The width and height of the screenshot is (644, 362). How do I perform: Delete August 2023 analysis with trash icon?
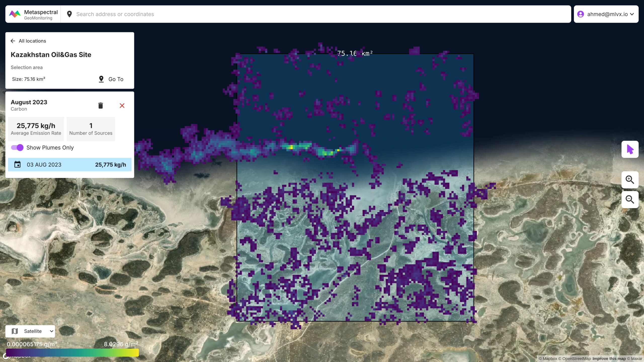[x=100, y=106]
